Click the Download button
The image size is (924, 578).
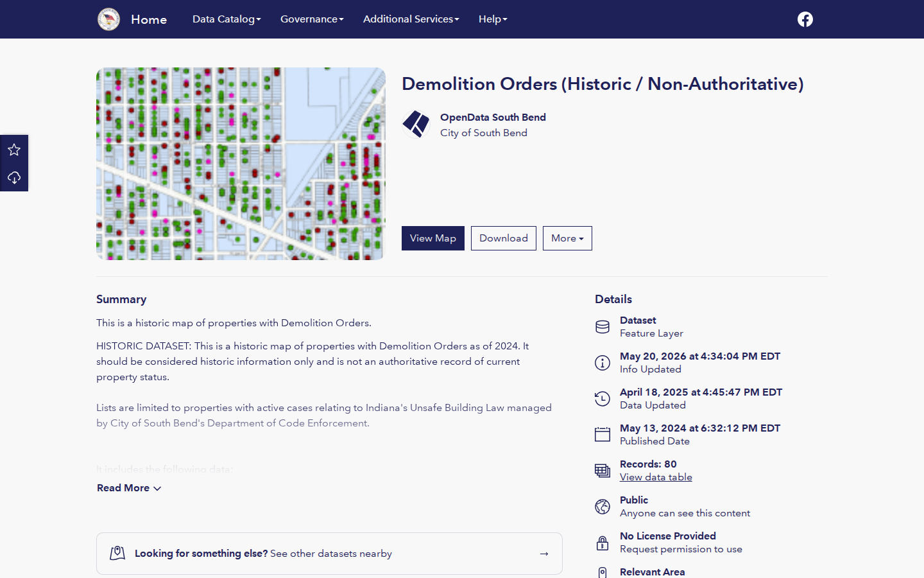click(x=504, y=238)
